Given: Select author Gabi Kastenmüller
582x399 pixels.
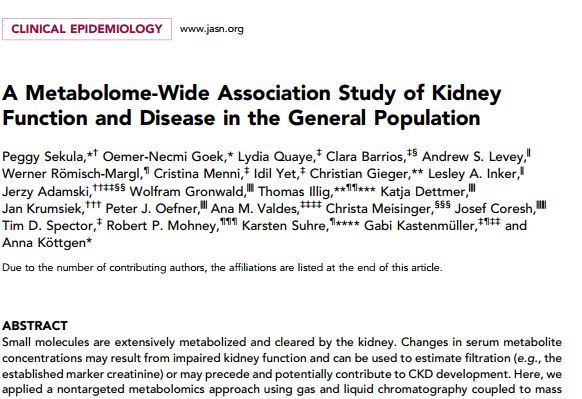Looking at the screenshot, I should (419, 226).
